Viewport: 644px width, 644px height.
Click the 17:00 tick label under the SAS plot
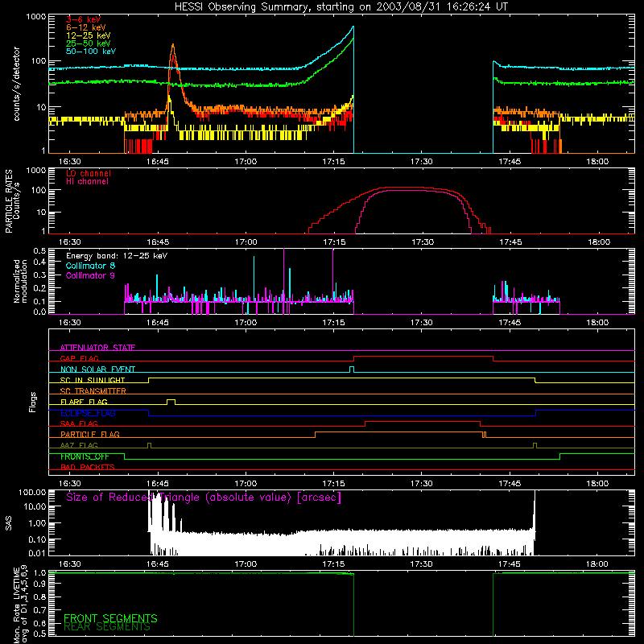(x=246, y=564)
